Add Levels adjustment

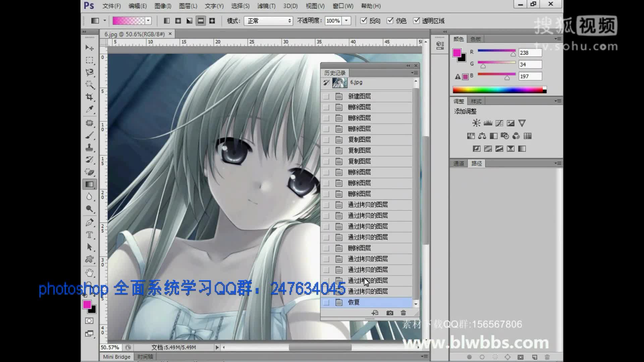click(x=488, y=123)
